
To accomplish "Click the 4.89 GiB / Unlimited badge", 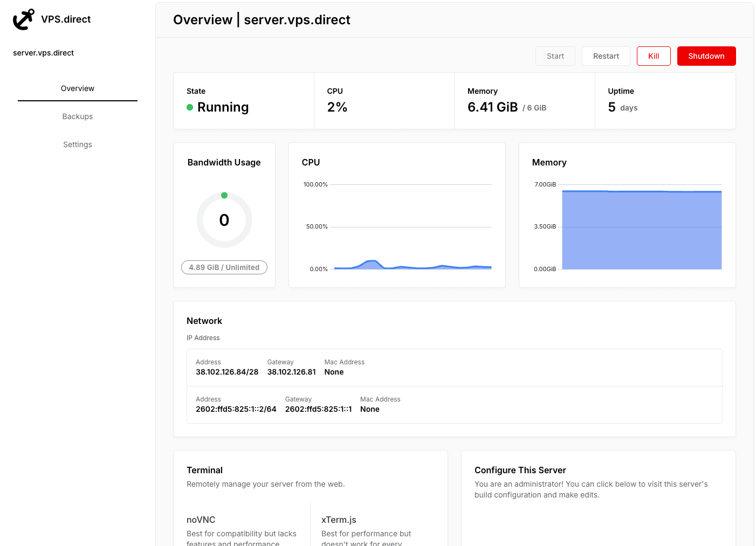I will pyautogui.click(x=224, y=267).
